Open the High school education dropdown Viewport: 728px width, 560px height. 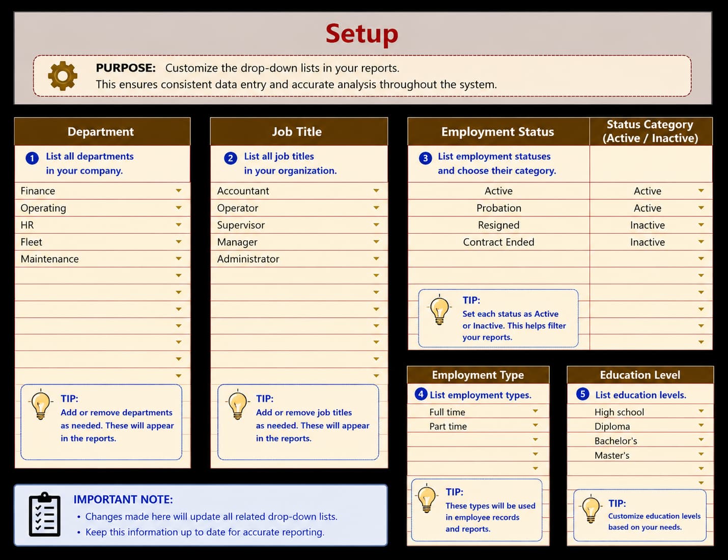[x=701, y=411]
